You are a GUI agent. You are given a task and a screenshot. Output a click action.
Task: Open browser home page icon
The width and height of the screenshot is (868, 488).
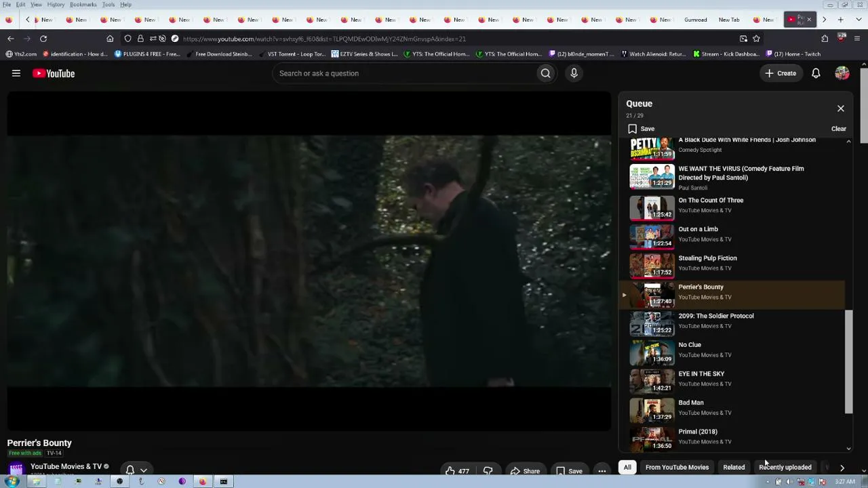click(110, 39)
